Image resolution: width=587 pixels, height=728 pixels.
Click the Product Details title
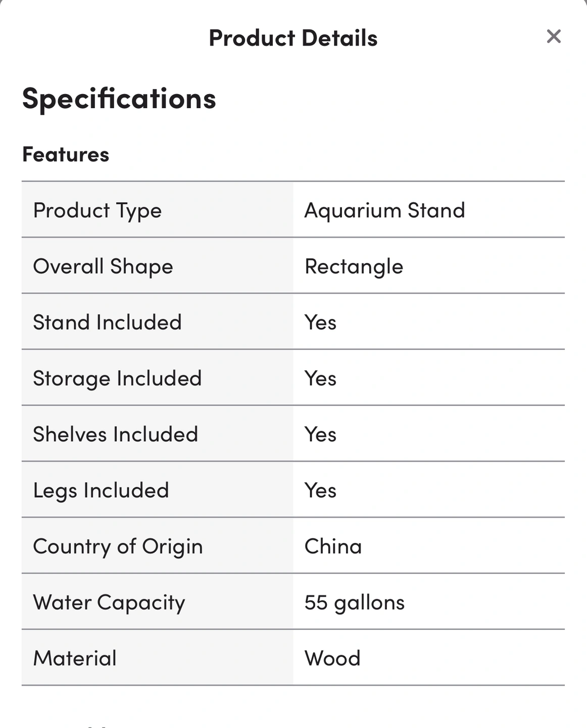click(x=293, y=38)
